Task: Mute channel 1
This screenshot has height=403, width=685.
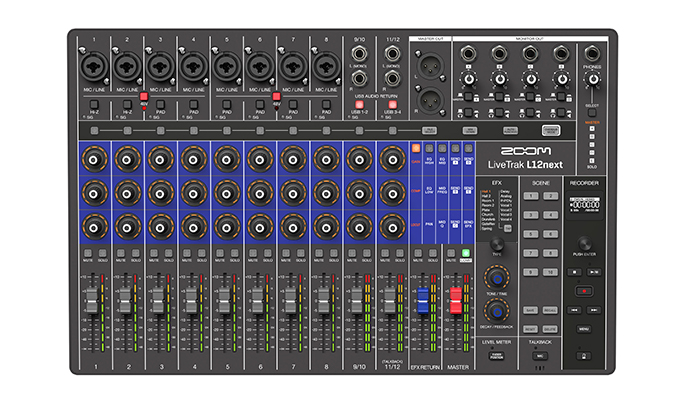Action: pyautogui.click(x=86, y=255)
